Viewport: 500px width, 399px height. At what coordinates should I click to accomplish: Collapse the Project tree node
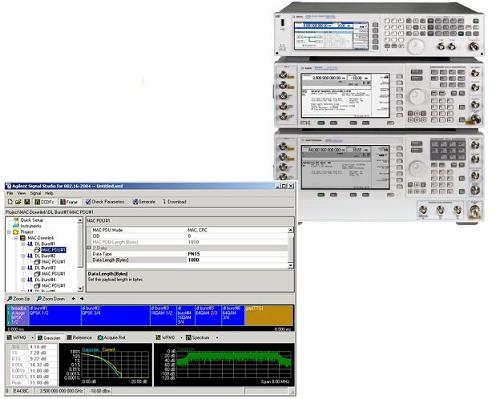point(9,232)
